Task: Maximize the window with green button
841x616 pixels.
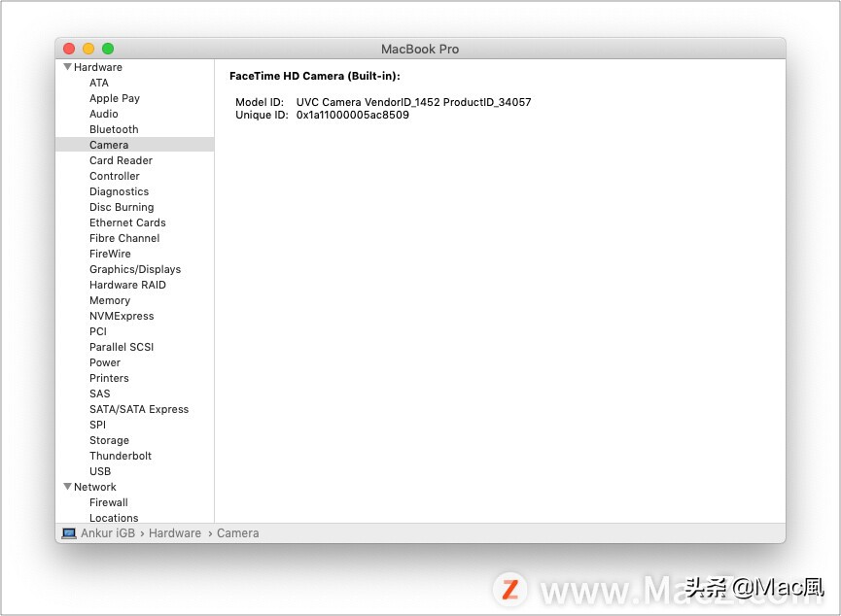Action: click(108, 49)
